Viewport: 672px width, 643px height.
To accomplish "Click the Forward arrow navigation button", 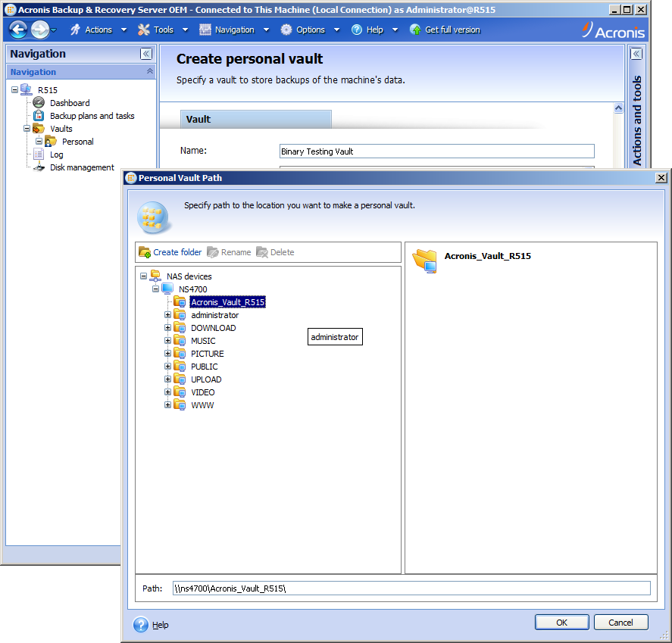I will tap(39, 30).
